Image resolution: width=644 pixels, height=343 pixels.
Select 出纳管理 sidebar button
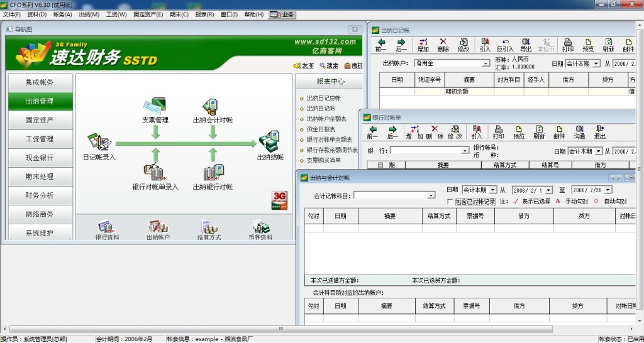(x=40, y=101)
